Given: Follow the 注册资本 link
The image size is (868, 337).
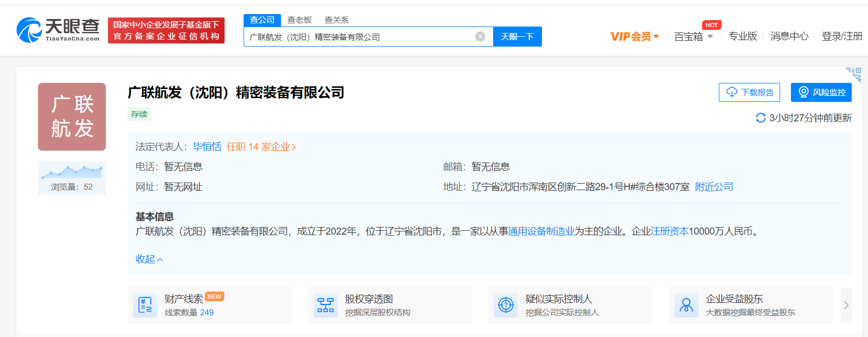Looking at the screenshot, I should point(669,231).
